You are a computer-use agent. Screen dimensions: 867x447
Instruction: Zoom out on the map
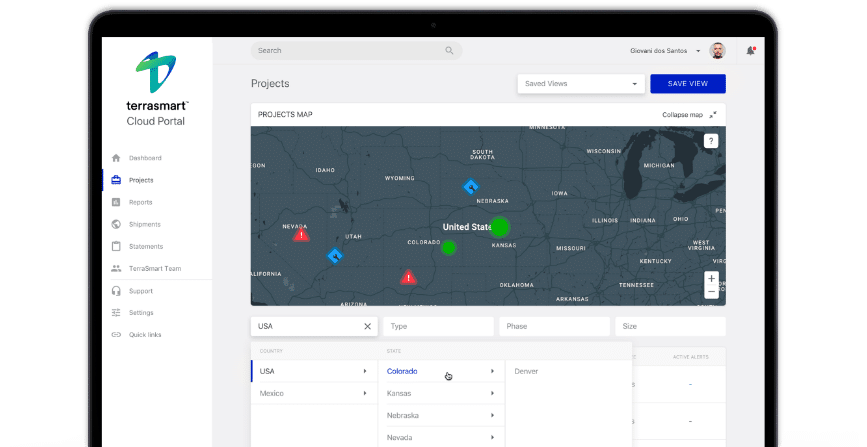(x=711, y=292)
